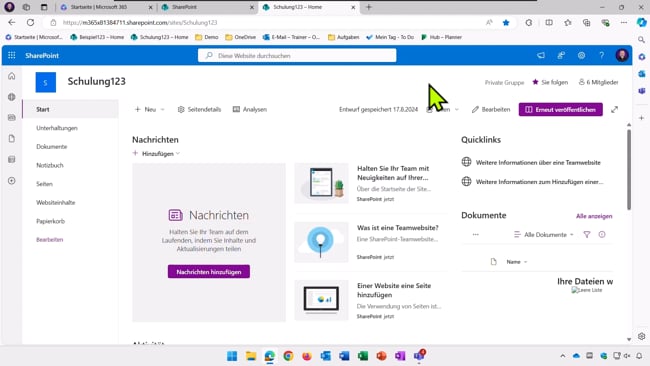Screen dimensions: 650x366
Task: Expand page to full-screen with arrows icon
Action: (614, 109)
